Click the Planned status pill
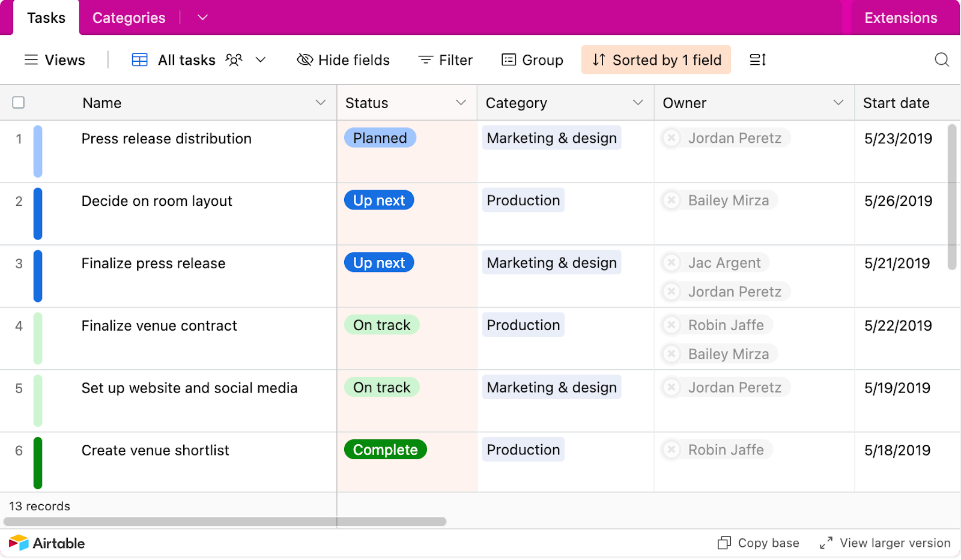This screenshot has height=560, width=961. pyautogui.click(x=380, y=138)
